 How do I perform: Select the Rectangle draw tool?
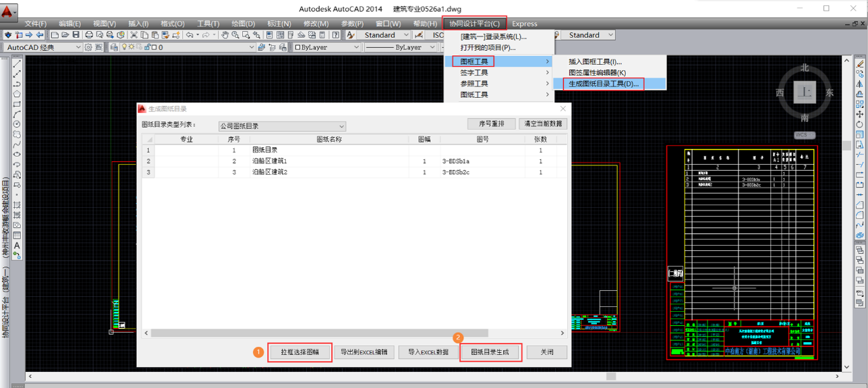[x=17, y=105]
